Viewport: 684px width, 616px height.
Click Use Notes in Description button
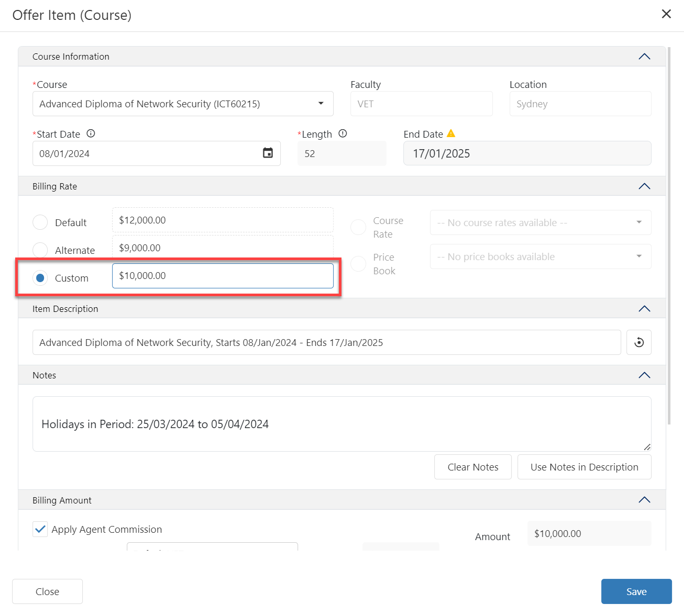point(584,467)
